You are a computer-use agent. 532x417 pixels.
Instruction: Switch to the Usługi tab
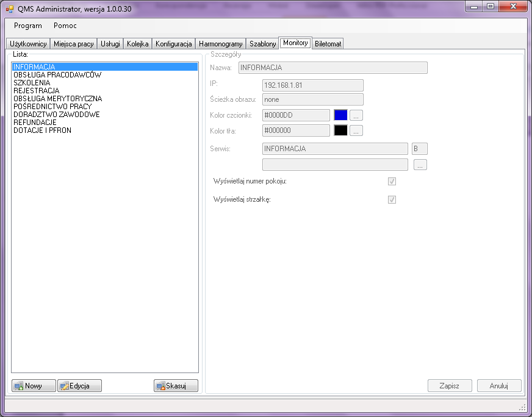click(x=110, y=44)
